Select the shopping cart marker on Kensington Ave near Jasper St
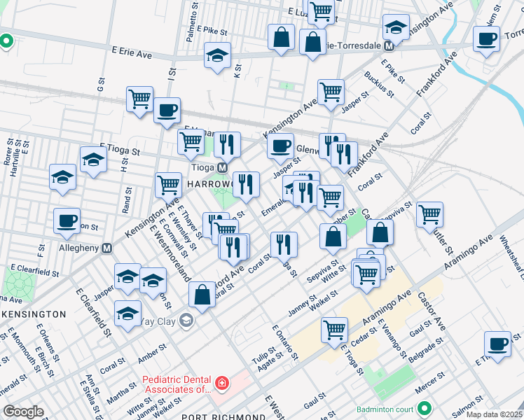This screenshot has height=420, width=524. (331, 94)
